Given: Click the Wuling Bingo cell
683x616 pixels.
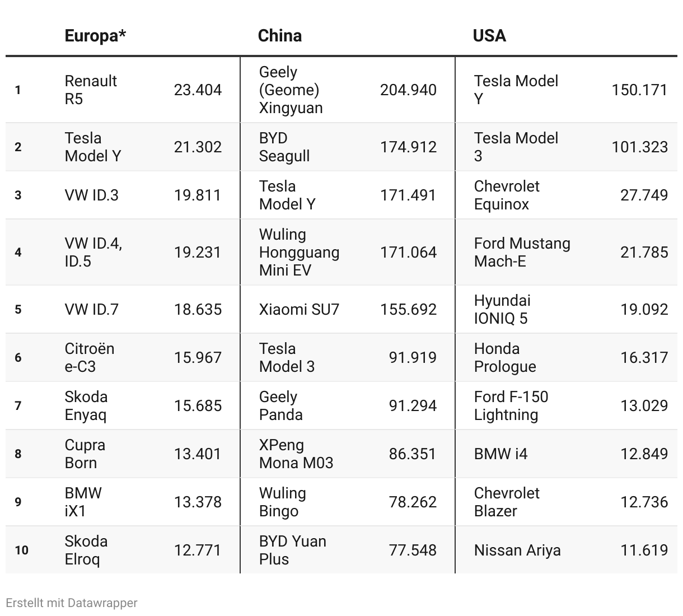Looking at the screenshot, I should point(282,502).
